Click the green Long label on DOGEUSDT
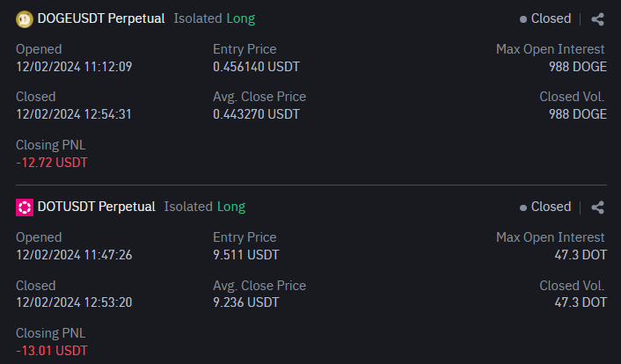Viewport: 621px width, 364px height. [241, 18]
